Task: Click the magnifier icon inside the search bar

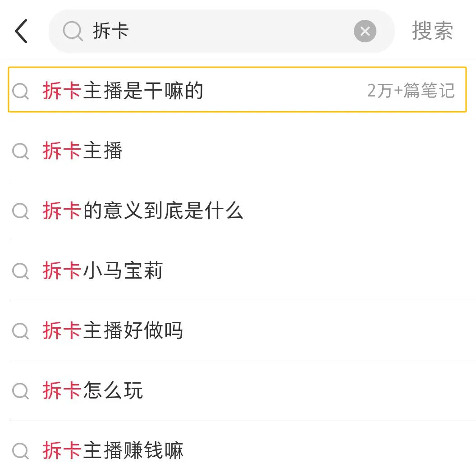Action: tap(73, 32)
